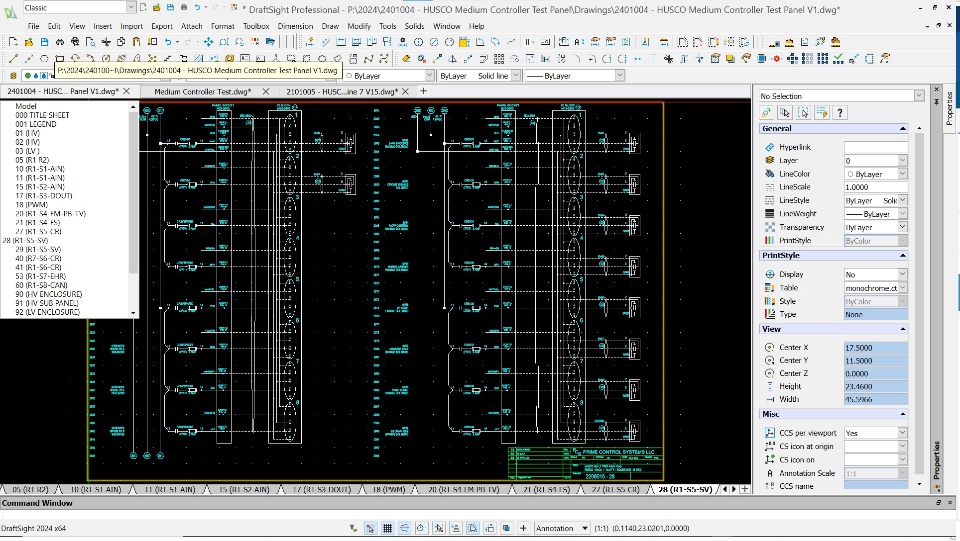Click the Help question mark button in Properties
This screenshot has height=541, width=960.
click(x=839, y=113)
